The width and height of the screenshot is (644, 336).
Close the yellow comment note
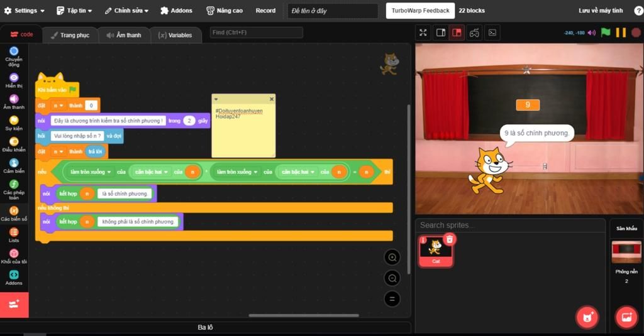coord(272,99)
